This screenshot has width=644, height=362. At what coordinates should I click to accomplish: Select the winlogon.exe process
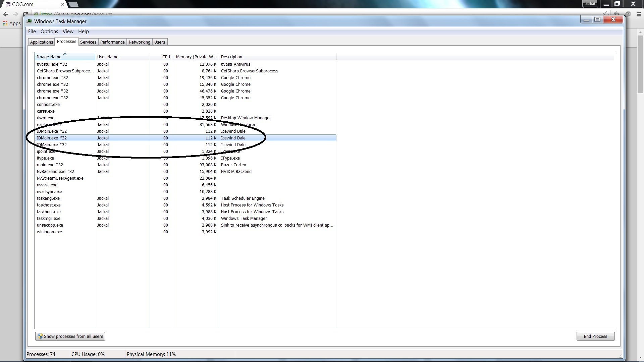click(x=185, y=232)
